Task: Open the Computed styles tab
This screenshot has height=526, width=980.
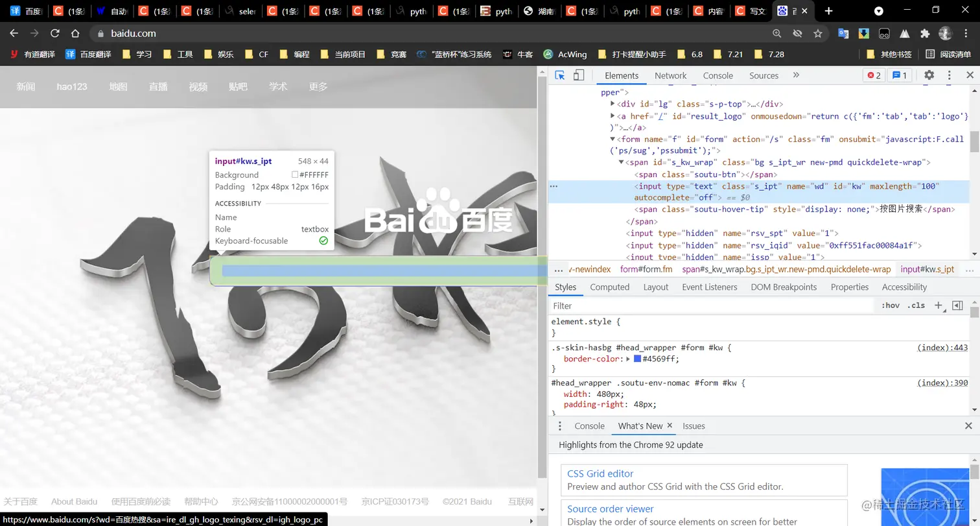Action: point(609,287)
